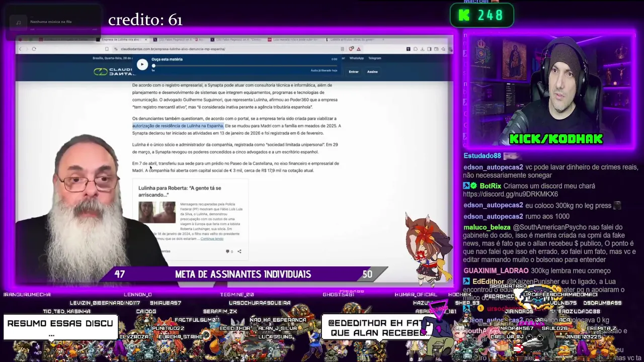This screenshot has height=362, width=644.
Task: Switch to 'Lula revelaria rota' tab
Action: 293,39
